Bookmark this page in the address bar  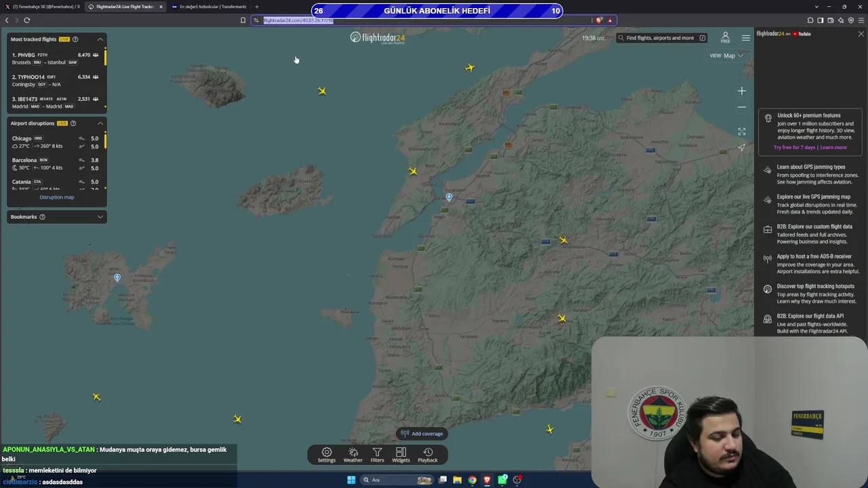click(243, 20)
